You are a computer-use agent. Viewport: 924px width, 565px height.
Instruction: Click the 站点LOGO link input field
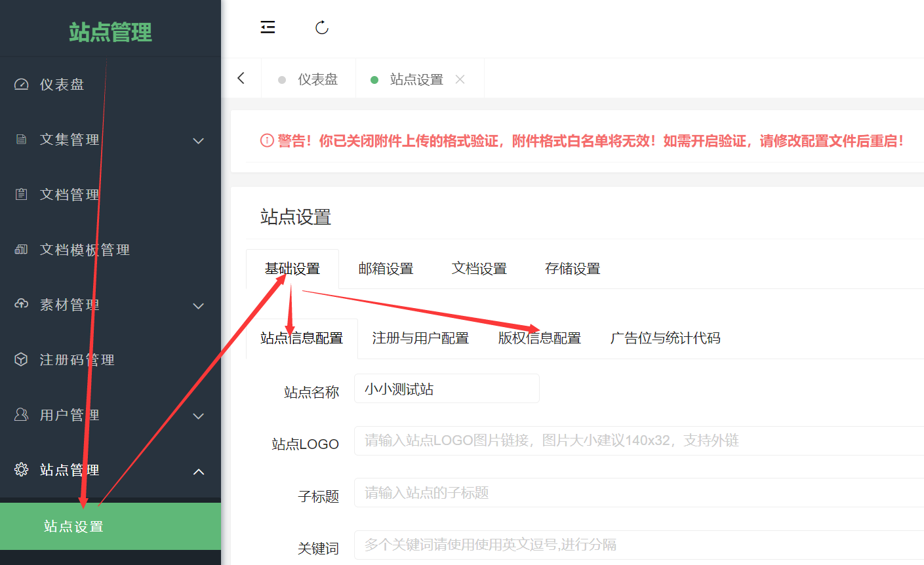[636, 440]
